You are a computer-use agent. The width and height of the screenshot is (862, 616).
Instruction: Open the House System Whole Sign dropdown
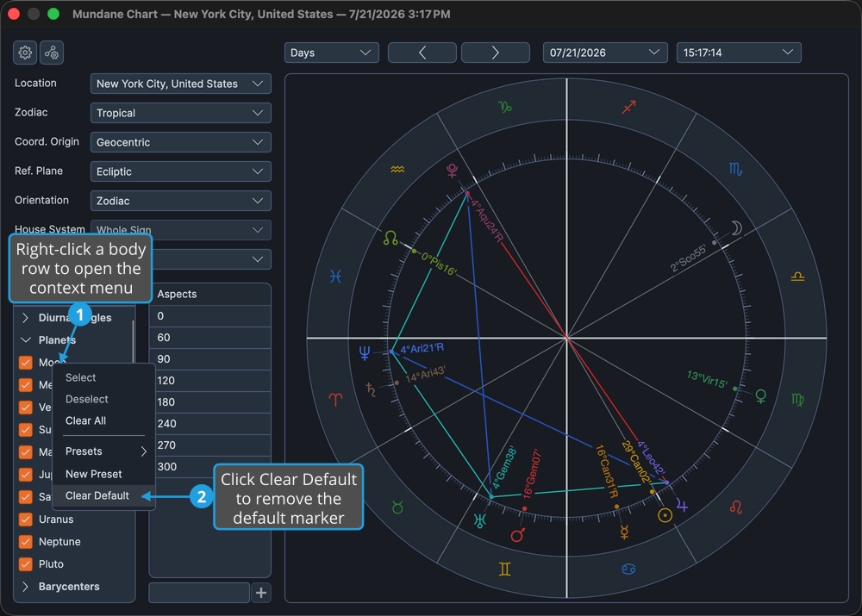(180, 230)
